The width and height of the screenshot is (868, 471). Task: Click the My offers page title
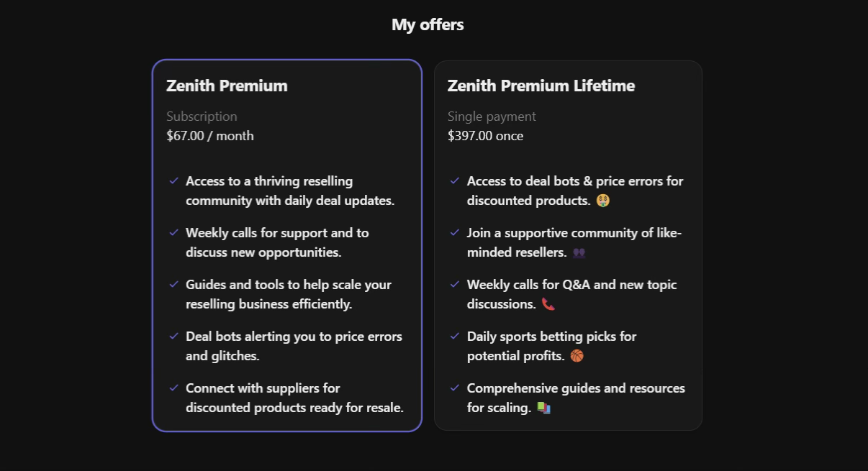[427, 24]
